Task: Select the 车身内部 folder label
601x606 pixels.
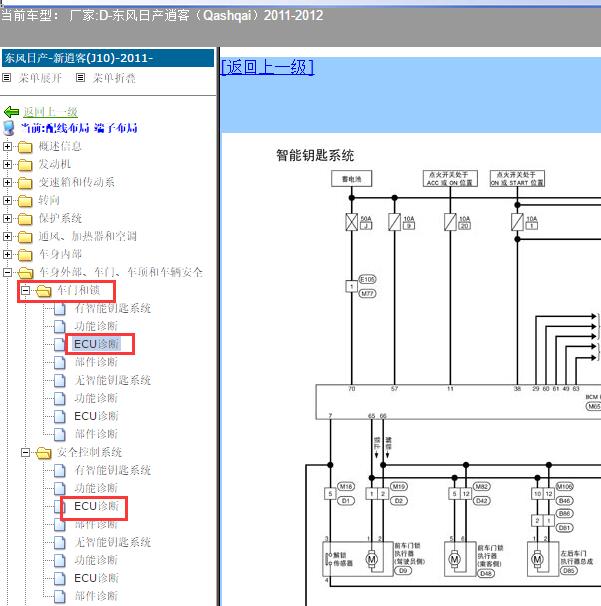Action: [60, 254]
